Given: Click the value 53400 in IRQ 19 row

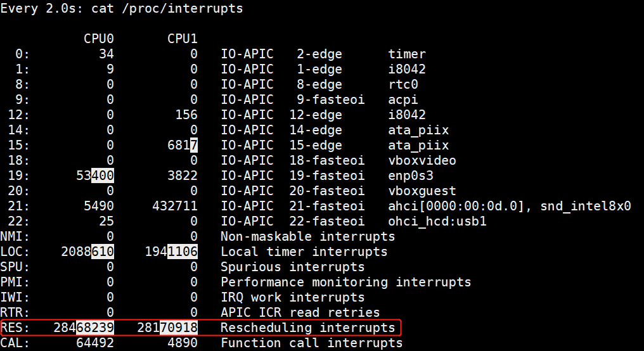Looking at the screenshot, I should (x=95, y=175).
